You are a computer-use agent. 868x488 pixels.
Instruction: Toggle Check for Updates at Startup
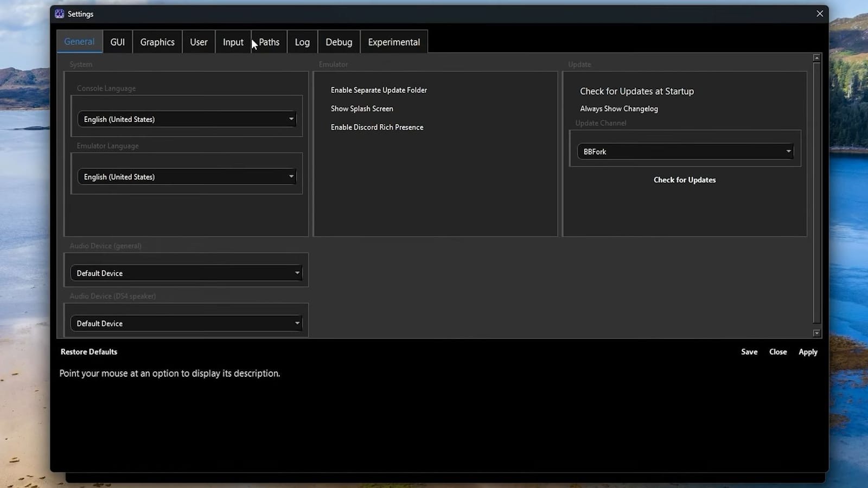tap(637, 91)
